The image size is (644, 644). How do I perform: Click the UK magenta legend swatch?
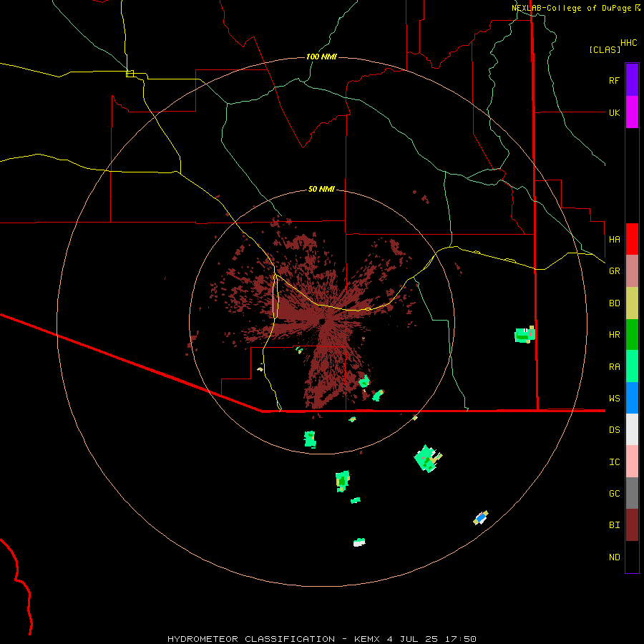pos(632,112)
